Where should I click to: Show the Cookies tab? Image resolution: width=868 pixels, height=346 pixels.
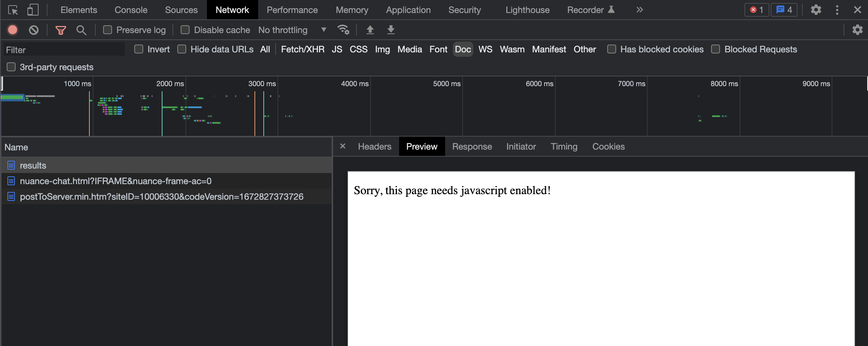(x=608, y=147)
